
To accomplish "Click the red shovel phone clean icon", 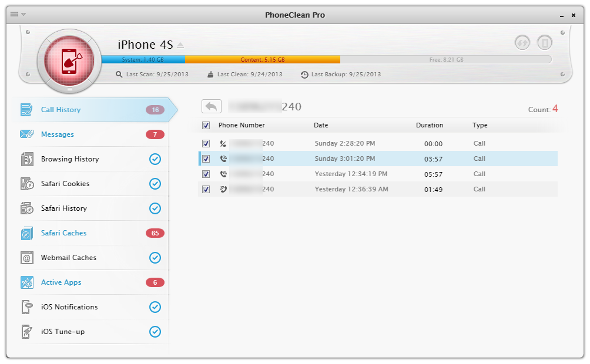I will (x=69, y=59).
